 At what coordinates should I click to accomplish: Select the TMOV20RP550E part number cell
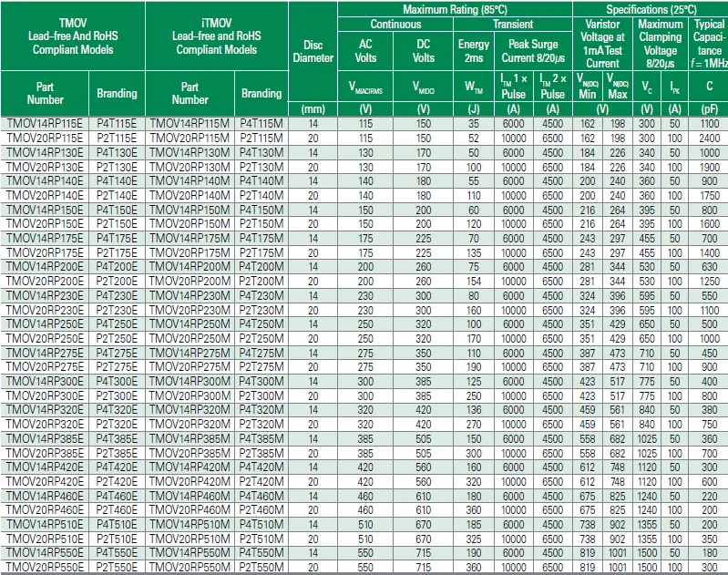tap(46, 567)
